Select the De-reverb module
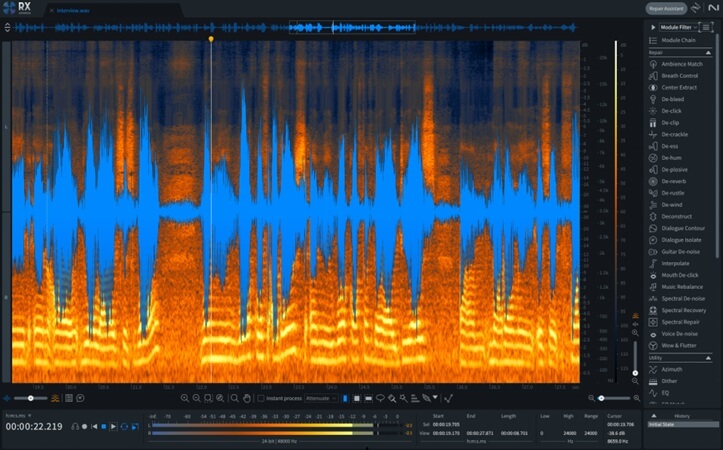The width and height of the screenshot is (723, 450). [672, 181]
